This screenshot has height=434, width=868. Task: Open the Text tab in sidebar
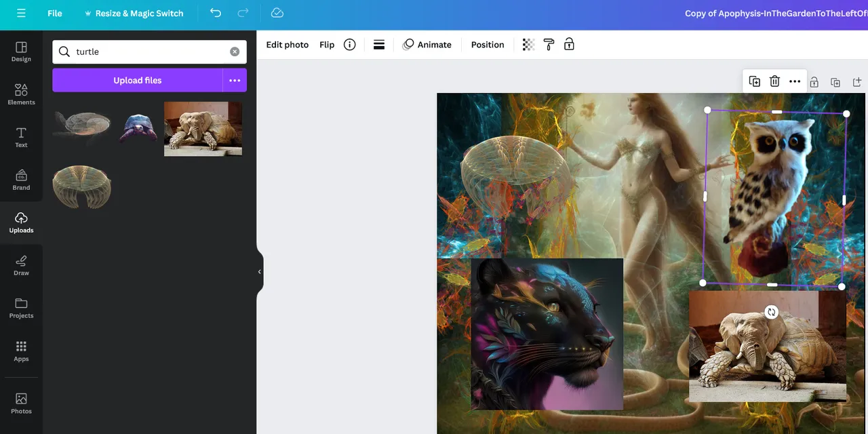[x=21, y=137]
